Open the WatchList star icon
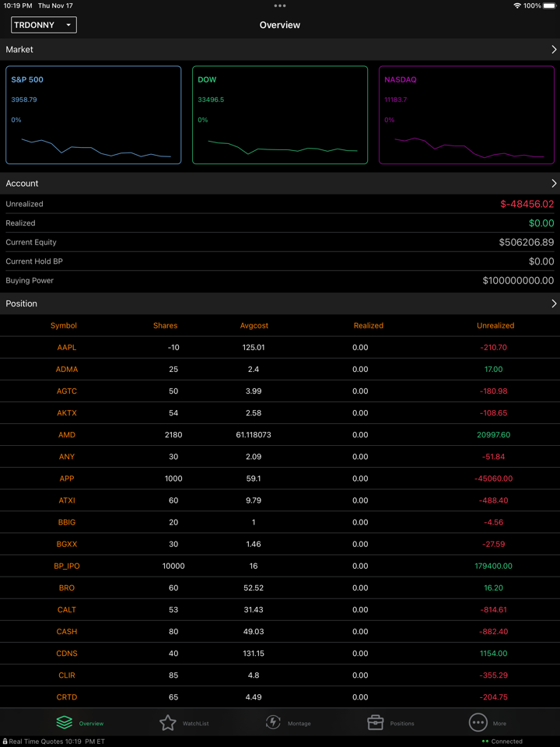The width and height of the screenshot is (560, 747). point(168,723)
